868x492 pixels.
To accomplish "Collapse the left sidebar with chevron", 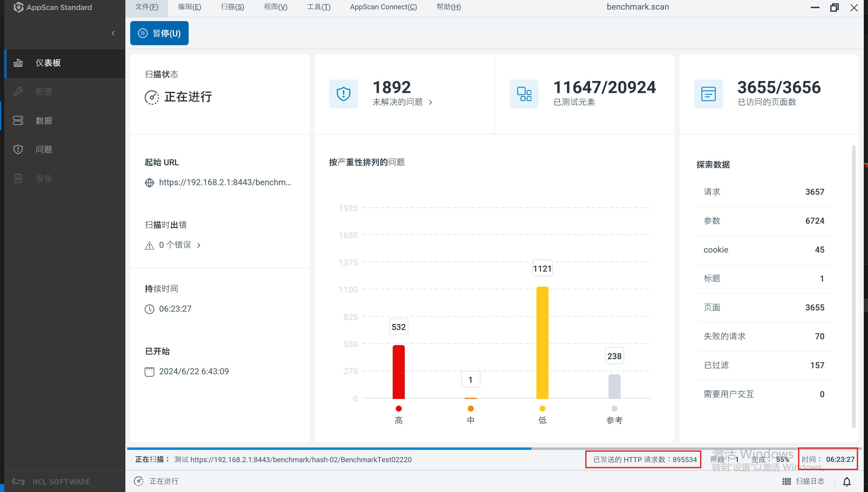I will point(113,33).
